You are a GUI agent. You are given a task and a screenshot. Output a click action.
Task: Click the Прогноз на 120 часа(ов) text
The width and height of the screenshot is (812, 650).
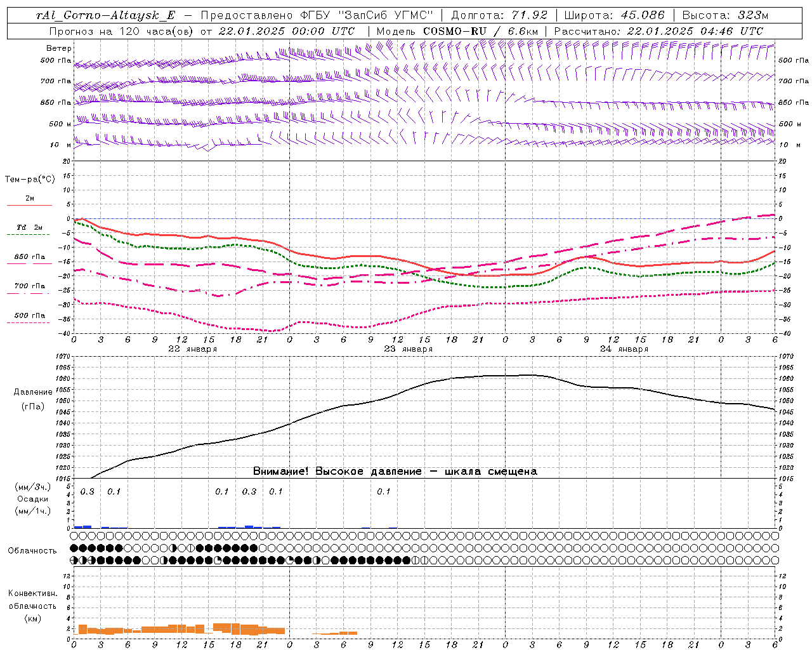pos(122,31)
